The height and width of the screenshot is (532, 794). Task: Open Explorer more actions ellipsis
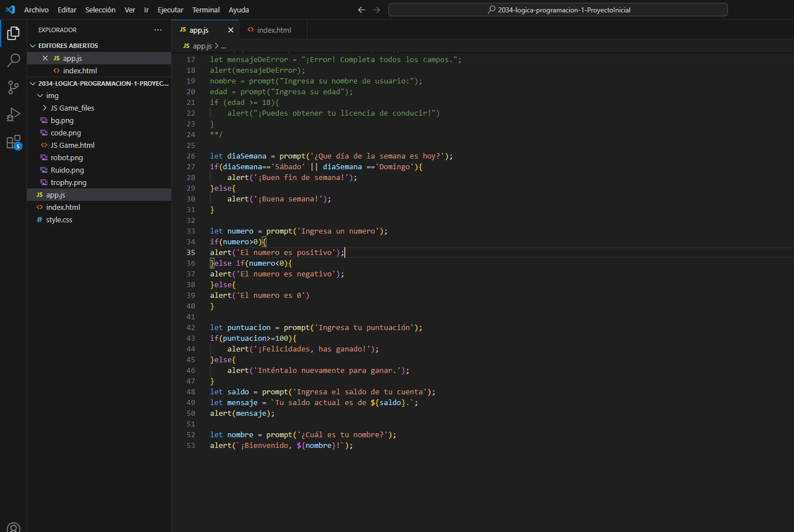[x=158, y=30]
